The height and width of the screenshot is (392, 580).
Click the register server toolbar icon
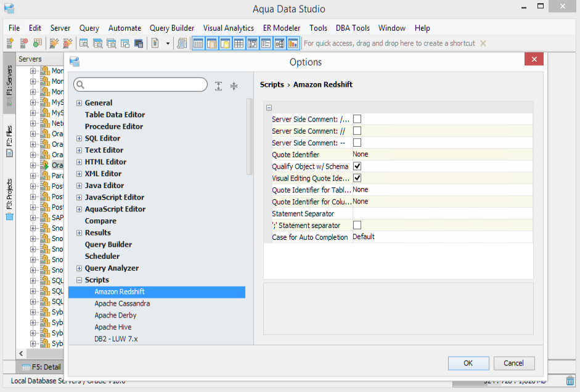(10, 43)
